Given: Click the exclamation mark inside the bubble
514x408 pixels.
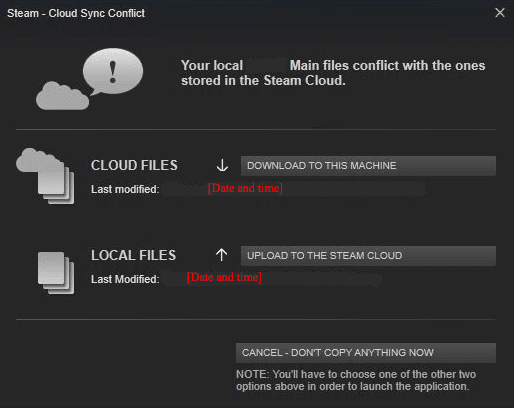Looking at the screenshot, I should tap(113, 72).
